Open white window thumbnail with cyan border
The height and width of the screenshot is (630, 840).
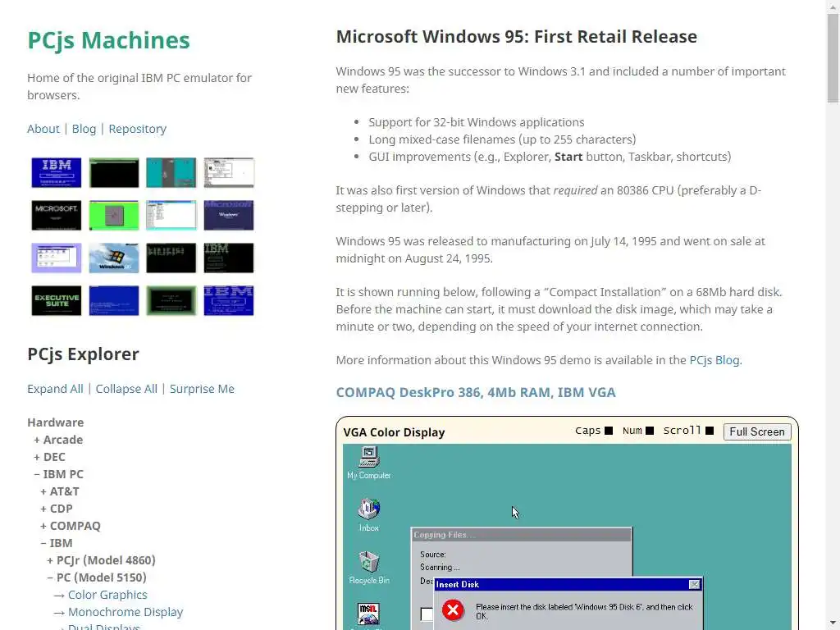tap(171, 216)
